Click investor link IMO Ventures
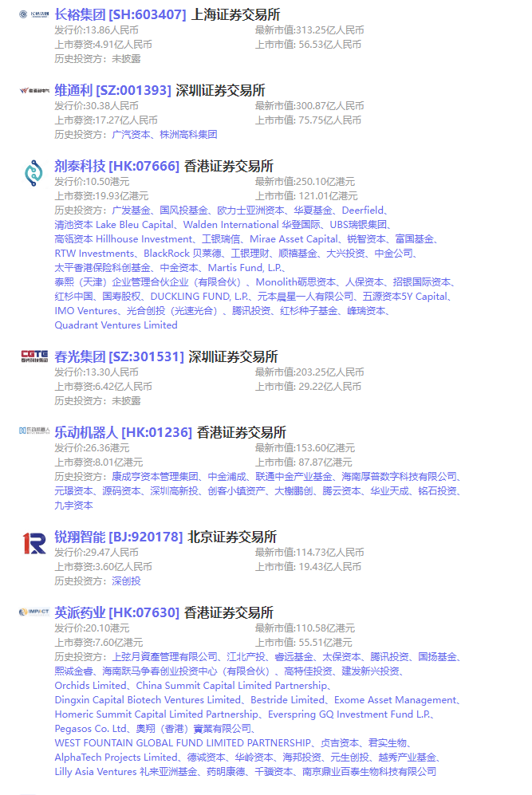Screen dimensions: 532x795 click(x=86, y=311)
